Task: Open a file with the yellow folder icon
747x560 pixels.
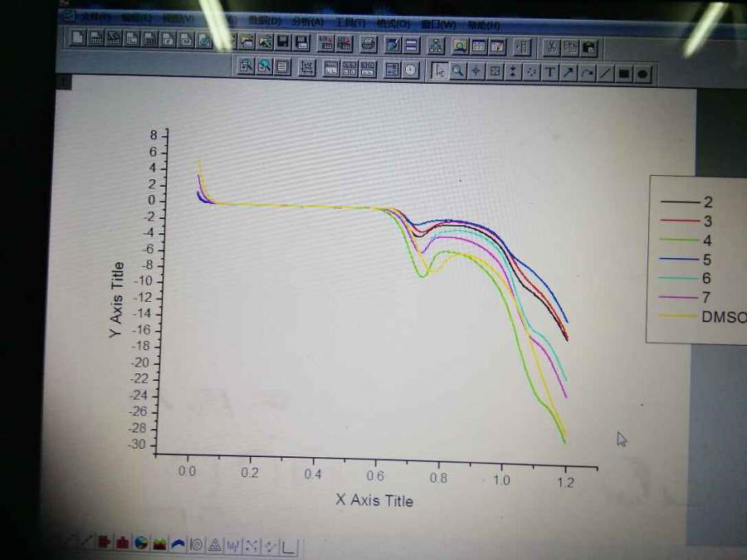Action: click(x=247, y=42)
